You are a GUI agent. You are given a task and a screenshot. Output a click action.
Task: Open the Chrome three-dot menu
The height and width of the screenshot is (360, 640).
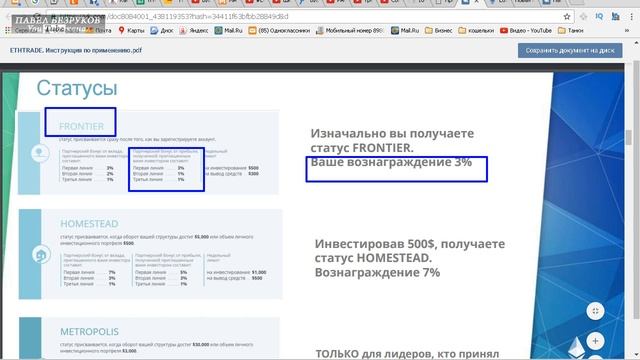[631, 17]
